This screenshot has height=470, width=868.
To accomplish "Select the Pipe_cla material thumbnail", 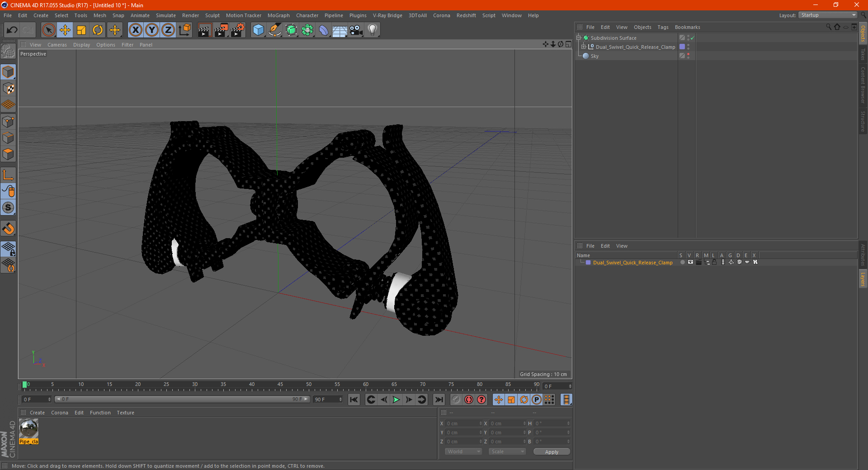I will [x=29, y=428].
